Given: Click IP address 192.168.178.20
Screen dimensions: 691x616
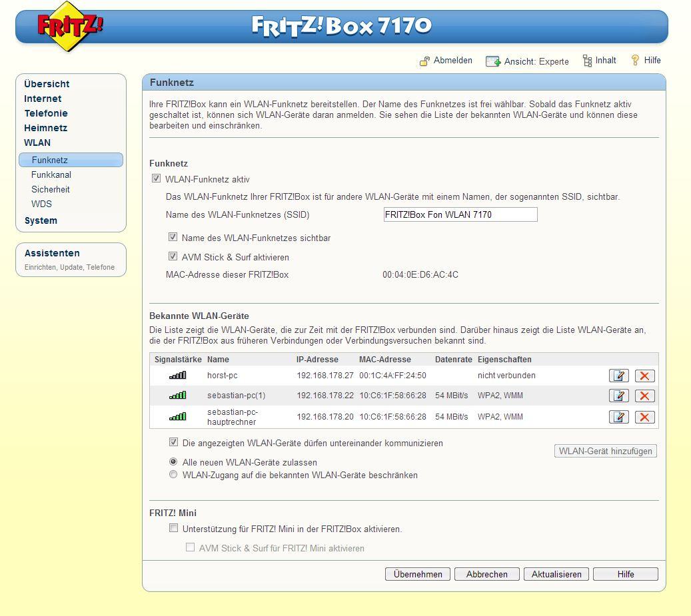Looking at the screenshot, I should point(325,416).
